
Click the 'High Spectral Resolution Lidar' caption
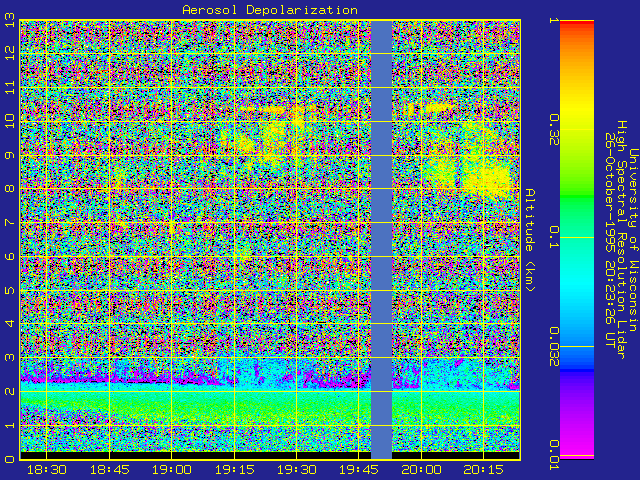(621, 240)
